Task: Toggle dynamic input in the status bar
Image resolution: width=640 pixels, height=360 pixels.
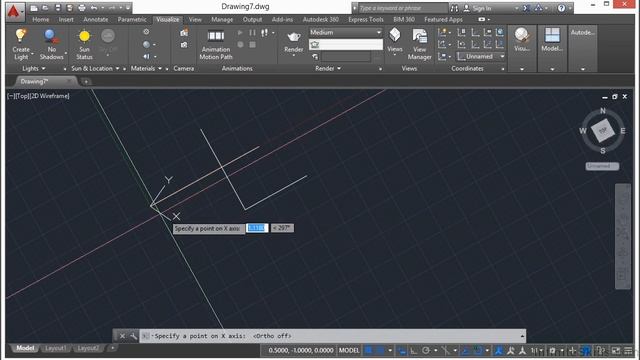Action: tap(402, 351)
